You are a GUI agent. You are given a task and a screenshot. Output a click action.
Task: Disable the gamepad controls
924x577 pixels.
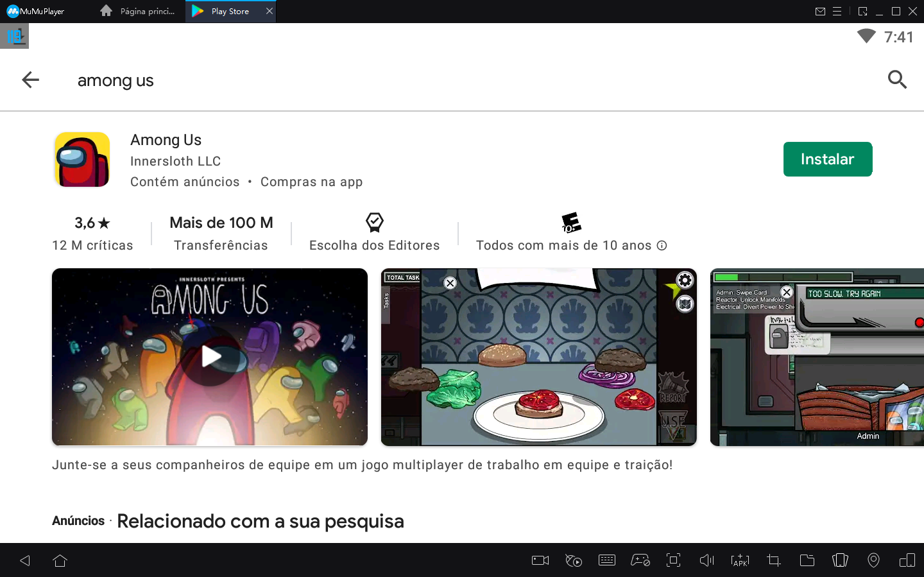pos(640,560)
